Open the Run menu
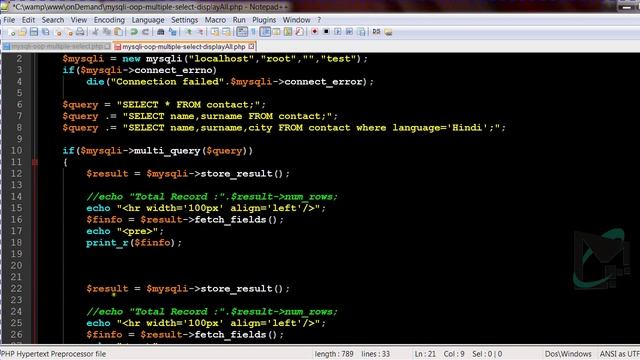This screenshot has width=640, height=360. (239, 20)
